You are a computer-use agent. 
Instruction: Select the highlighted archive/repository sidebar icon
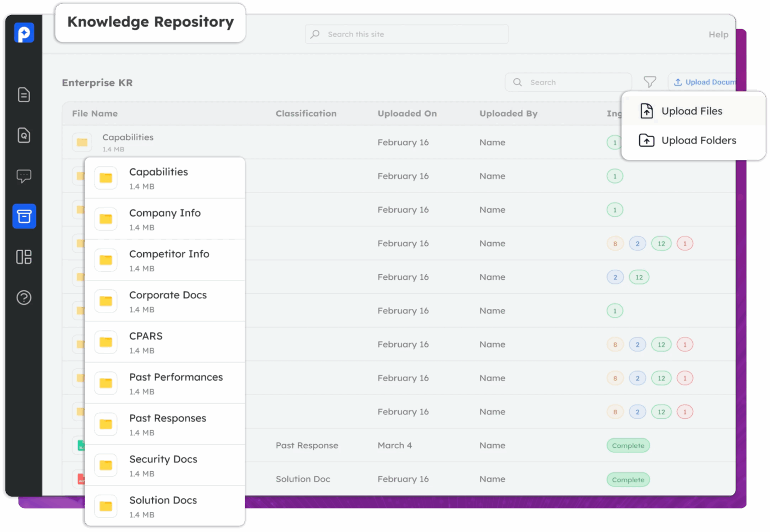coord(24,216)
